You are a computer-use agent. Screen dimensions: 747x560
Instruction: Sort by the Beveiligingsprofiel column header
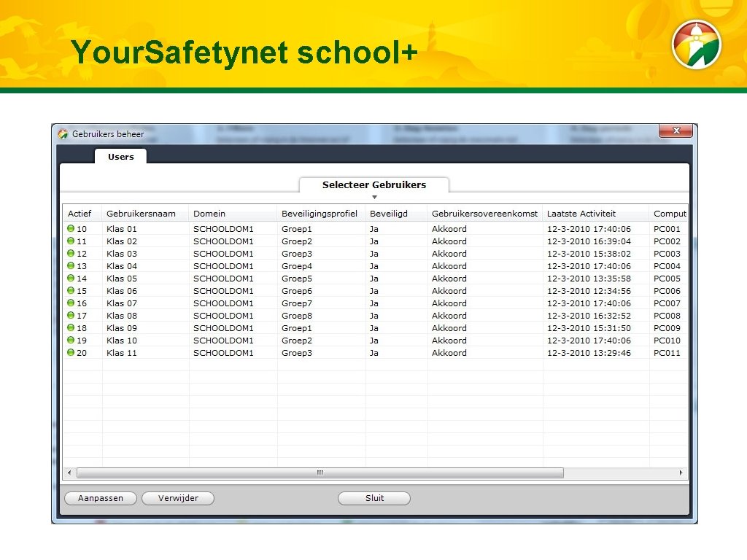pyautogui.click(x=321, y=214)
